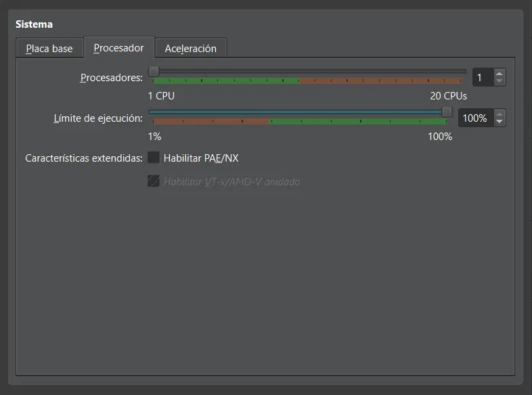Click the 20 CPUs maximum label
532x395 pixels.
coord(448,96)
